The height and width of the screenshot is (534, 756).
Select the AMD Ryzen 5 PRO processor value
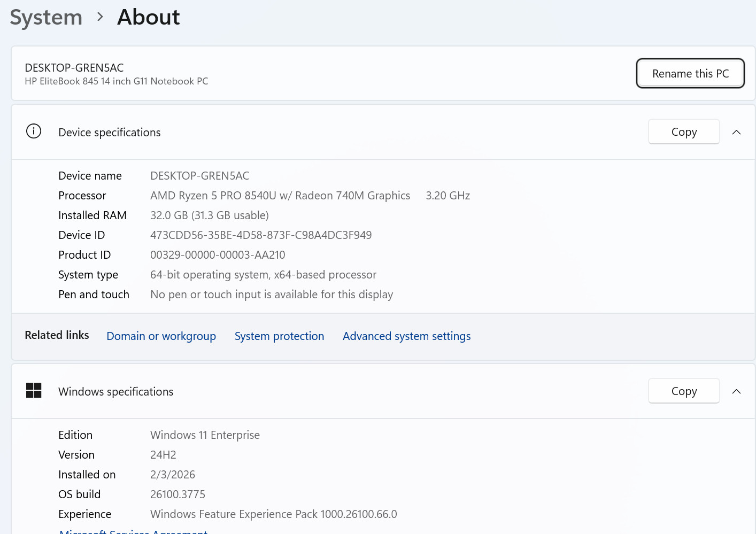[x=280, y=196]
